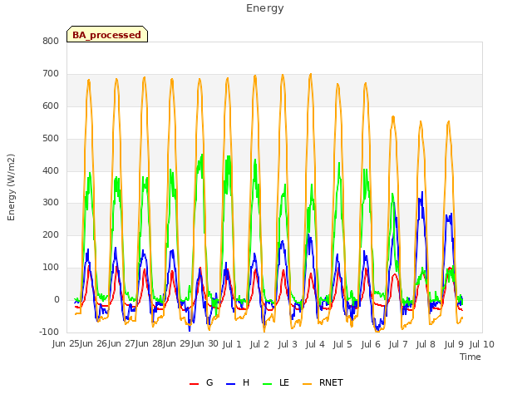The width and height of the screenshot is (532, 399).
Task: Select the blue H legend swatch
Action: coord(231,383)
